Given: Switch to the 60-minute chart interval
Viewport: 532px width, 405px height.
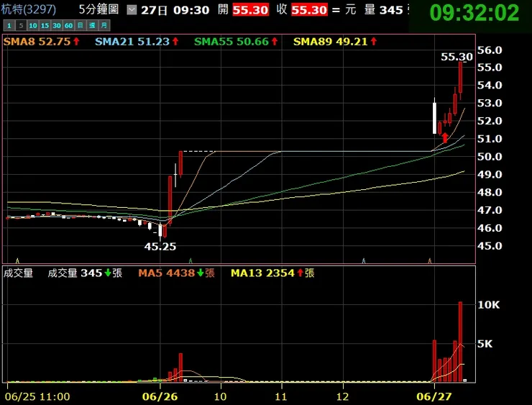Looking at the screenshot, I should (68, 25).
